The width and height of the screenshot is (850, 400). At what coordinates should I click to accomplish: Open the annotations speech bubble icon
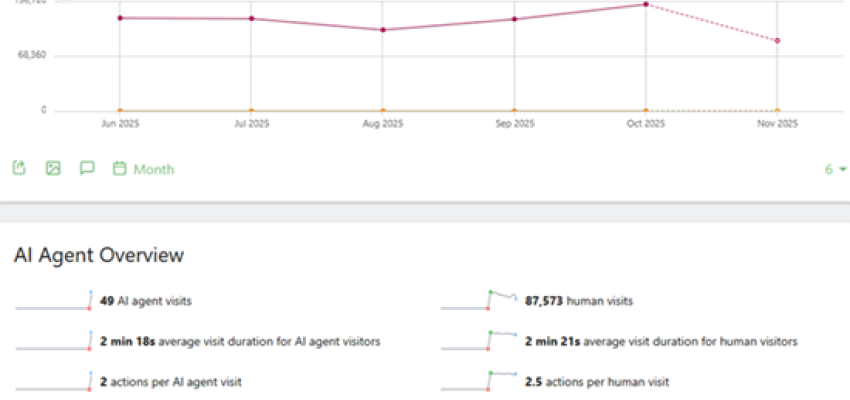tap(87, 168)
